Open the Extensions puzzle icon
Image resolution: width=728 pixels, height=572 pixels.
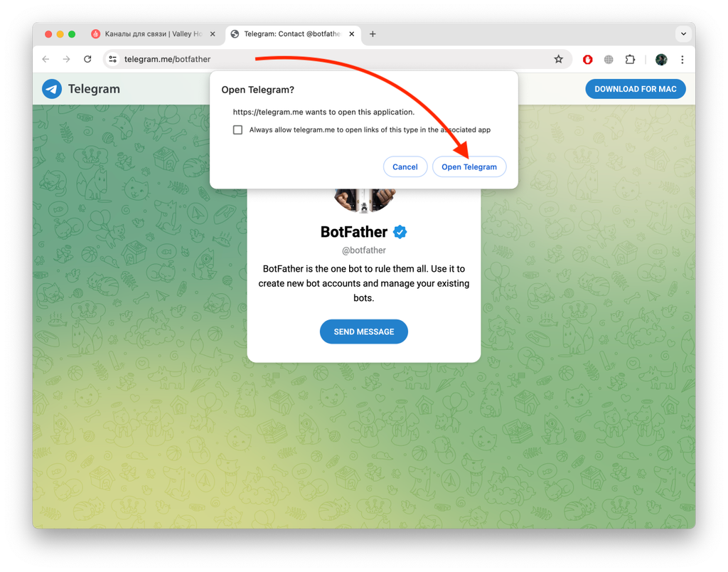(x=630, y=60)
